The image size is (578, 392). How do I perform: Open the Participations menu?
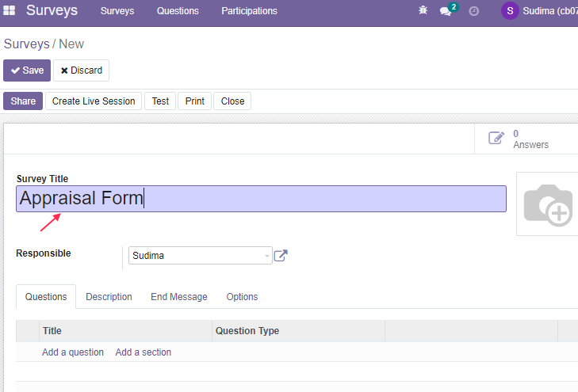[x=249, y=11]
